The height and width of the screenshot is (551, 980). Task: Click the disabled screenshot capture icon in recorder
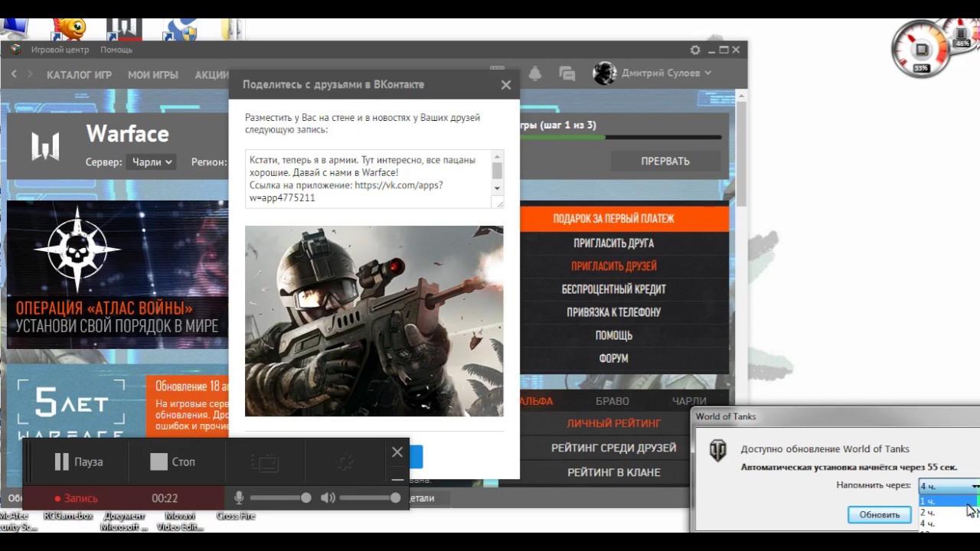(265, 462)
